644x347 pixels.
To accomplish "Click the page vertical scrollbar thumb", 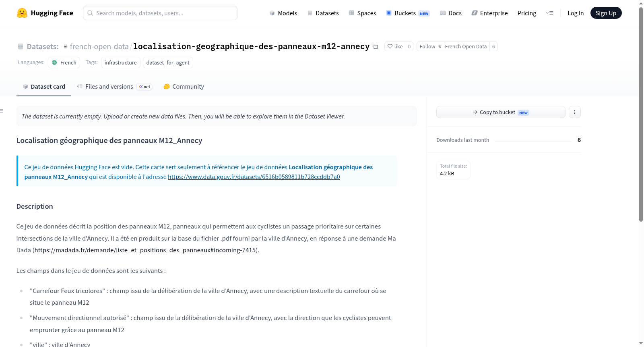I will tap(641, 114).
